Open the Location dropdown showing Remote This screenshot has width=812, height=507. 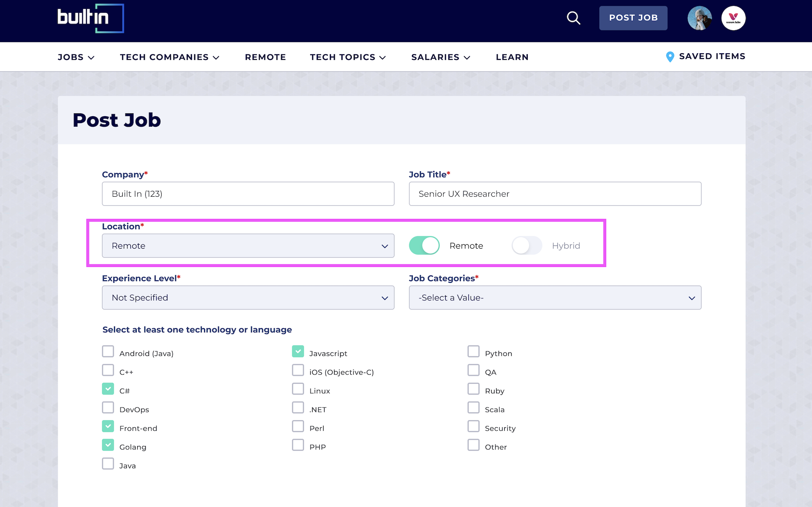tap(248, 245)
